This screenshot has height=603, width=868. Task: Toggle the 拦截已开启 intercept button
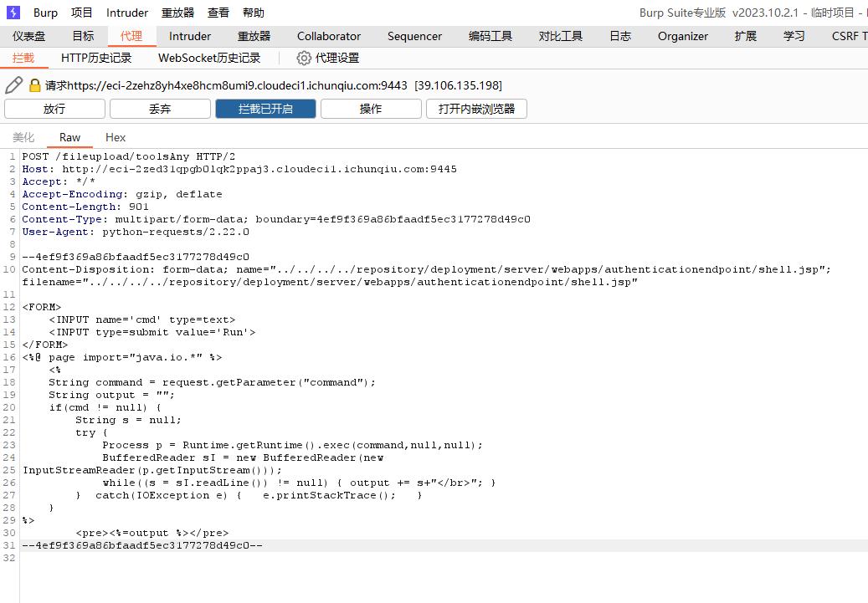click(x=265, y=109)
